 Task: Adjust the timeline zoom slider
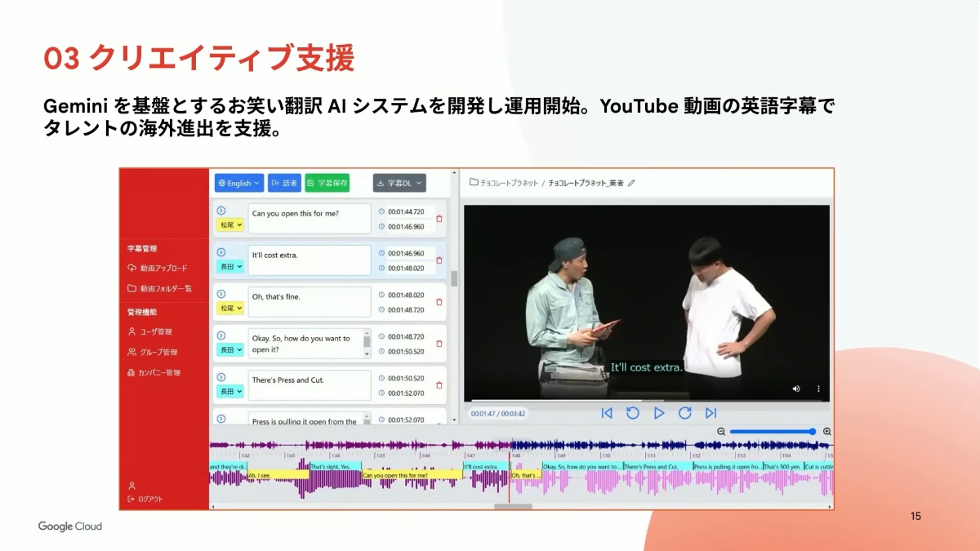[773, 431]
